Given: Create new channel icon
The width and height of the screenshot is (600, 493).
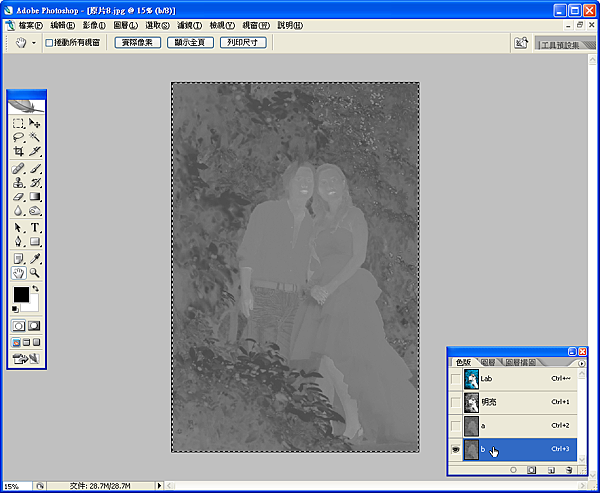Looking at the screenshot, I should pos(551,470).
